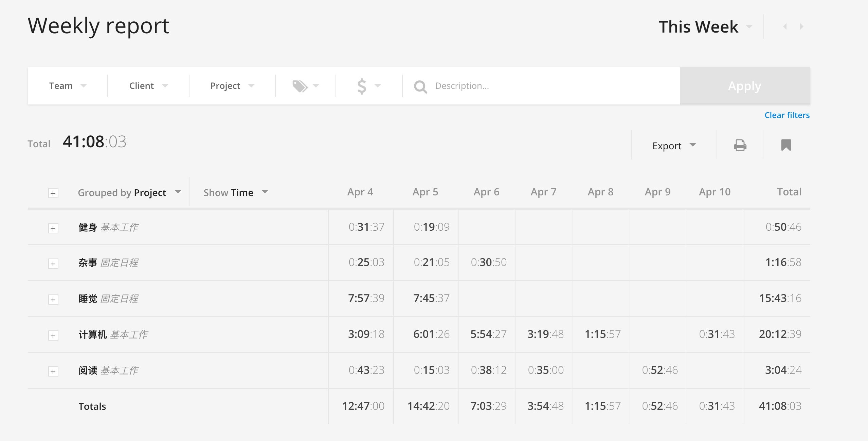Viewport: 868px width, 441px height.
Task: Expand the 杂事 project row
Action: click(53, 264)
